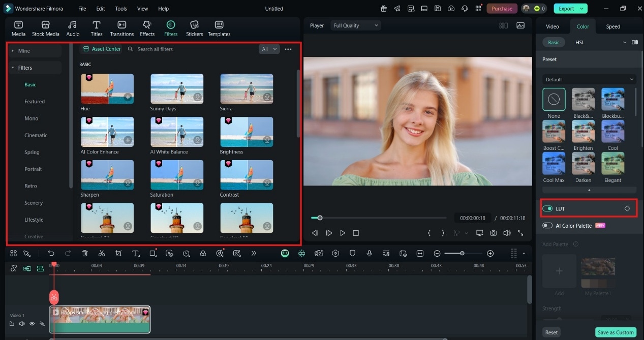Click the timeline zoom slider handle
The width and height of the screenshot is (644, 340).
click(462, 253)
